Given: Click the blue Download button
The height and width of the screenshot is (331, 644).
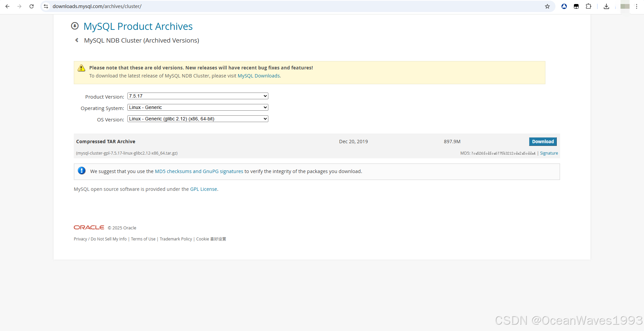Looking at the screenshot, I should point(543,142).
